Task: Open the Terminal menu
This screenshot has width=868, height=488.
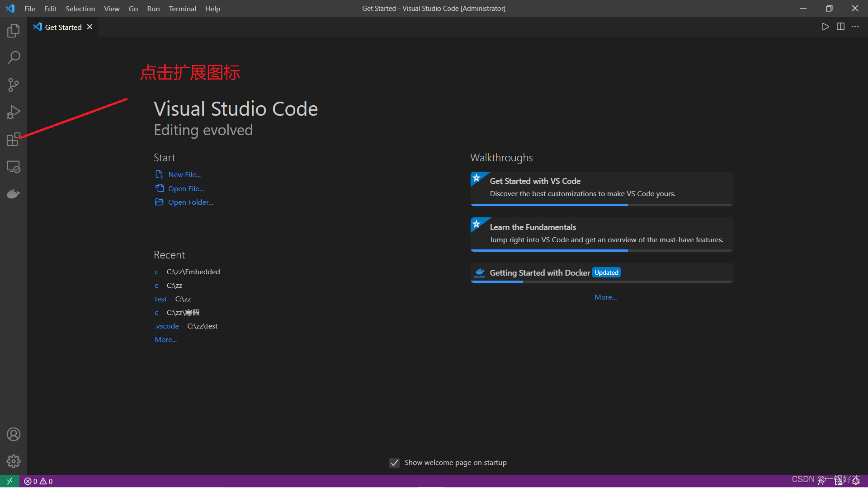Action: tap(182, 9)
